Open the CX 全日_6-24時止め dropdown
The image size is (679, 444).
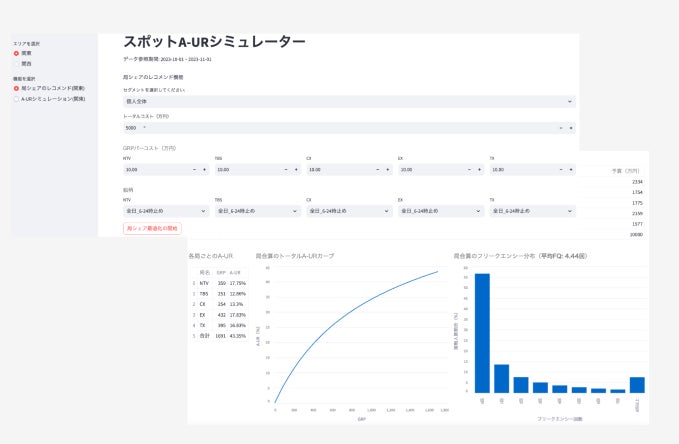point(349,211)
